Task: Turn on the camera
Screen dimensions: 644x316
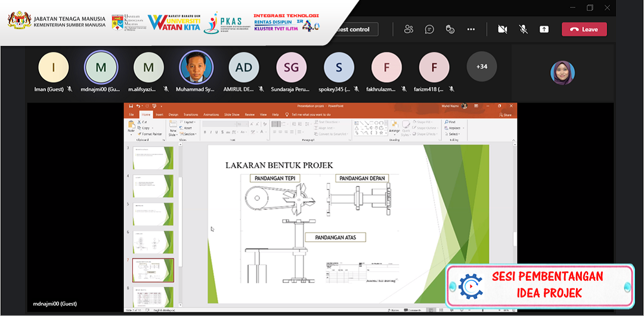Action: 502,29
